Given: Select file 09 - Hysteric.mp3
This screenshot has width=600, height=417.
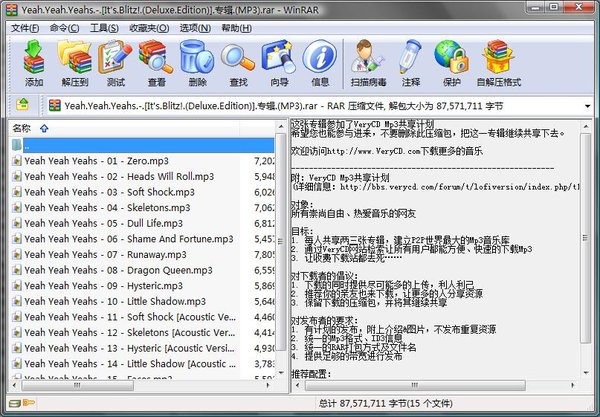Looking at the screenshot, I should pyautogui.click(x=103, y=286).
